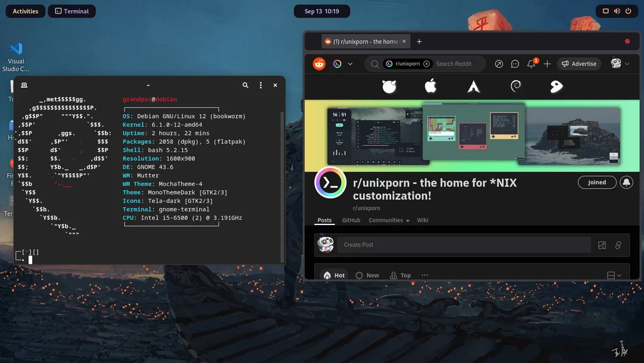Viewport: 644px width, 363px height.
Task: Click the image upload icon in Create Post
Action: pyautogui.click(x=602, y=245)
